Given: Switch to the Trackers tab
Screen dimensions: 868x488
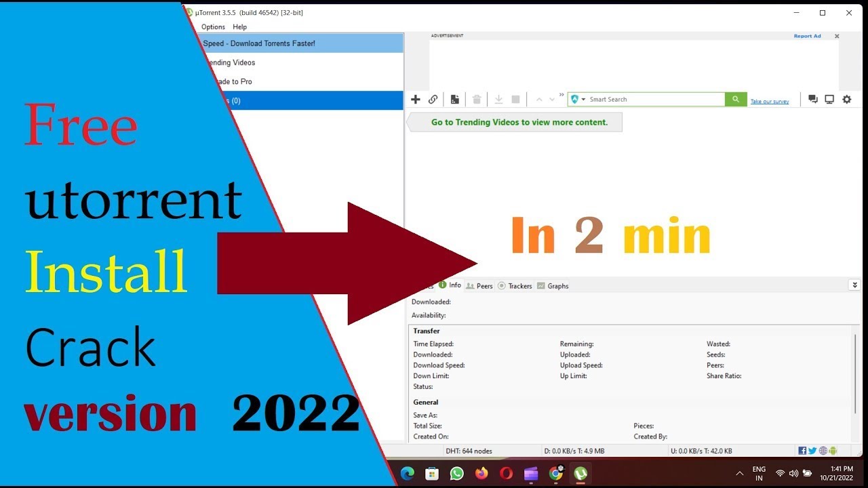Looking at the screenshot, I should point(515,286).
